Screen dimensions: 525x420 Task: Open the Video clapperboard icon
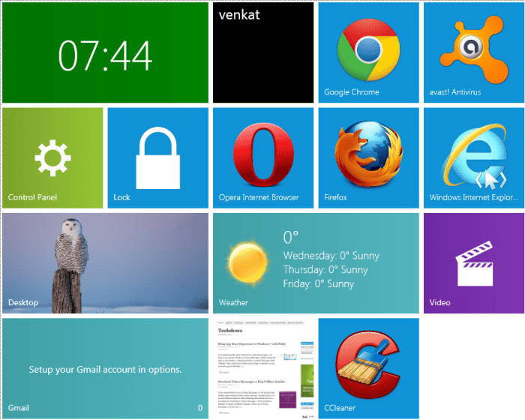(x=475, y=263)
